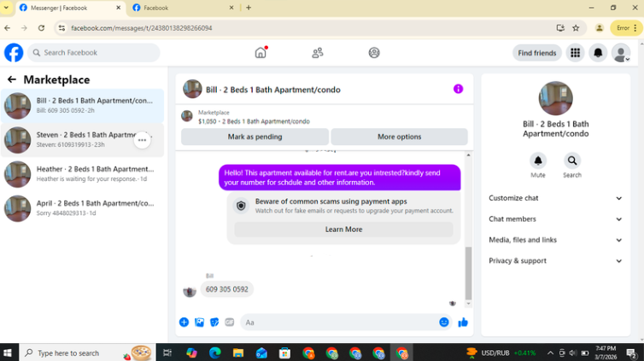
Task: Go back from Marketplace with arrow
Action: point(11,79)
